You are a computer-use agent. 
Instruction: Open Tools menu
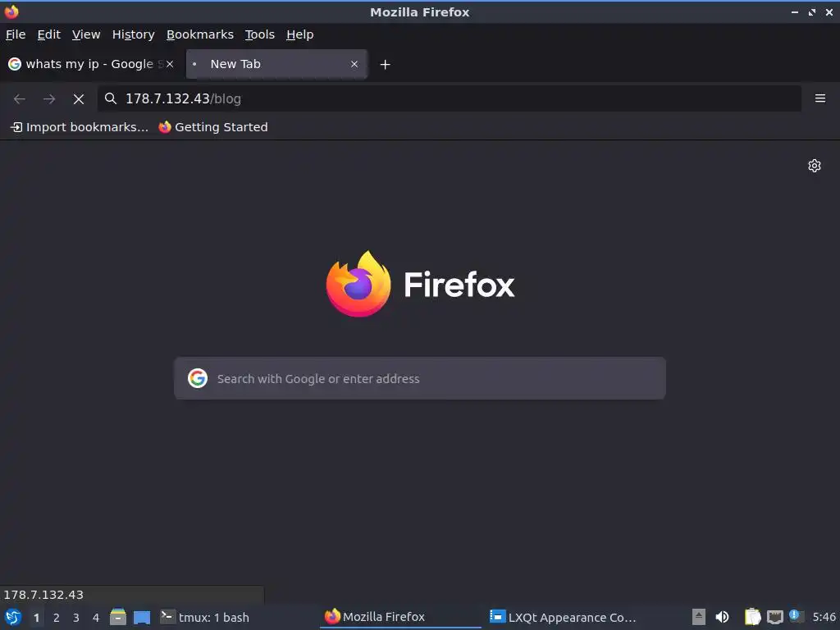[x=260, y=34]
